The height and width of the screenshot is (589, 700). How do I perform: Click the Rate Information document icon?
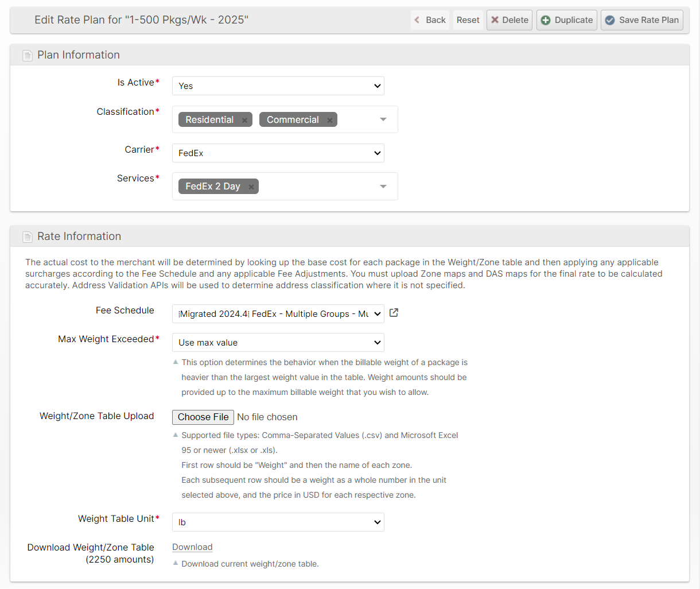pyautogui.click(x=27, y=237)
